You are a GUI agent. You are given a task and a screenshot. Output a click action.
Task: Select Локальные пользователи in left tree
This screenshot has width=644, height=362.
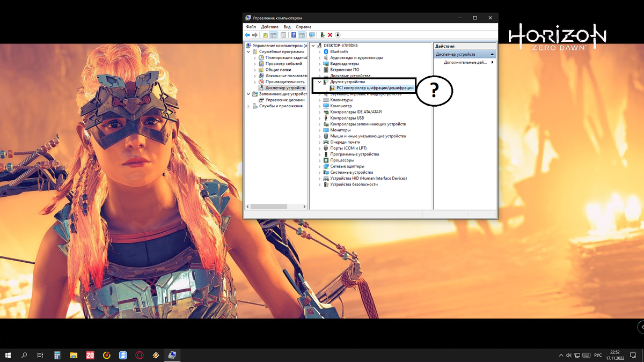pos(286,76)
